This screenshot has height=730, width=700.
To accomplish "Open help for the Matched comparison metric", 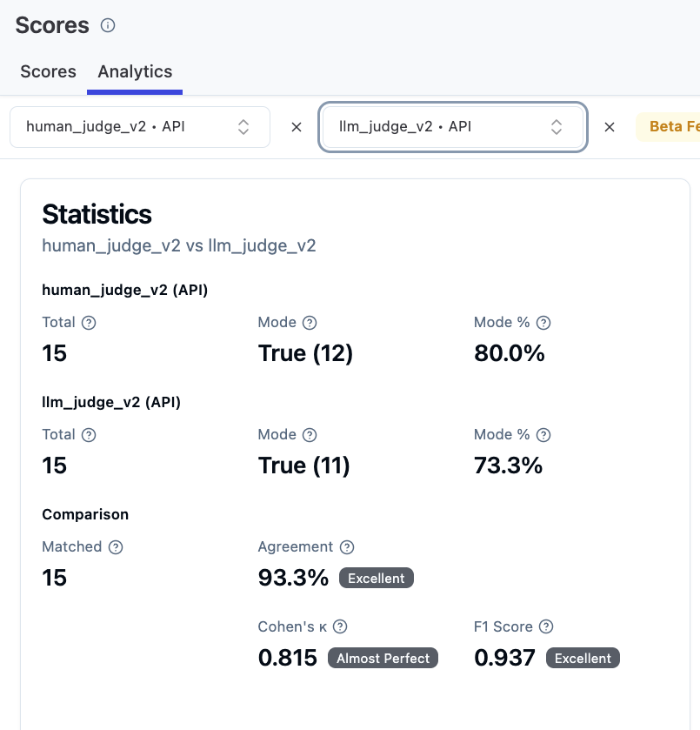I will [x=117, y=546].
